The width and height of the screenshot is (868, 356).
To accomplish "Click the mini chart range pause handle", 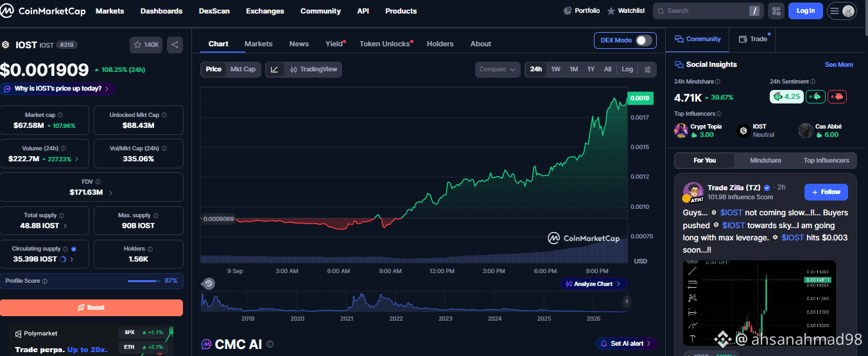I will pos(627,301).
